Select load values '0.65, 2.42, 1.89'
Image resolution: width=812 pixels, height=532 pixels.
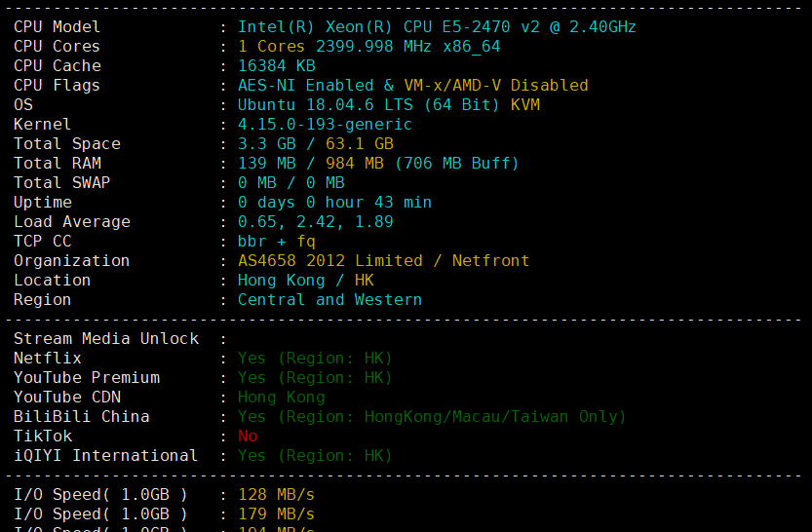[316, 222]
